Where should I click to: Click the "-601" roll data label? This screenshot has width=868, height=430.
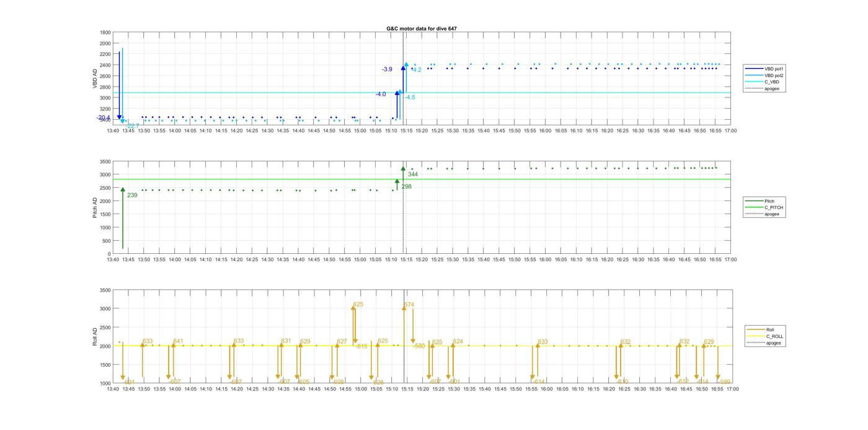click(x=454, y=382)
